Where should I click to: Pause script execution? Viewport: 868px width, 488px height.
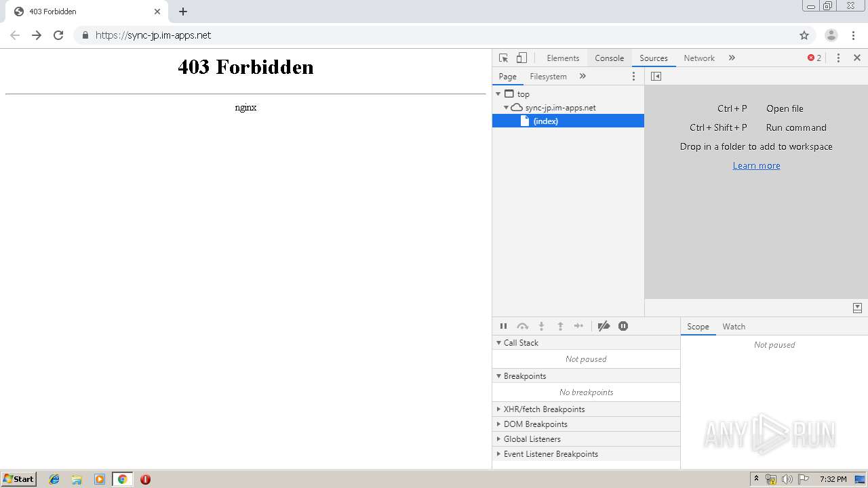point(503,326)
